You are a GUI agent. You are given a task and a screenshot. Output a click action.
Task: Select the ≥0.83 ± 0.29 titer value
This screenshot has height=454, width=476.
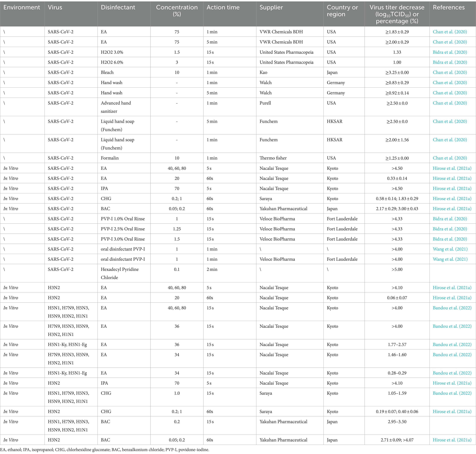(397, 83)
